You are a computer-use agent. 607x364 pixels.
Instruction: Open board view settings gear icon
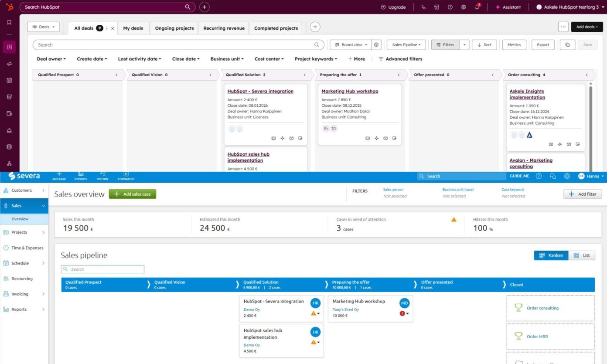tap(376, 44)
